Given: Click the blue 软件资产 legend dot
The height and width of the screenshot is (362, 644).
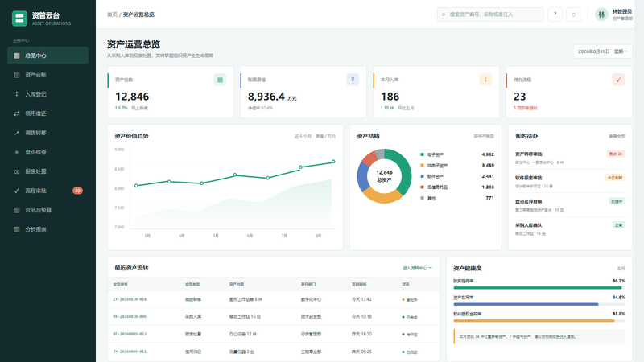Looking at the screenshot, I should (422, 176).
